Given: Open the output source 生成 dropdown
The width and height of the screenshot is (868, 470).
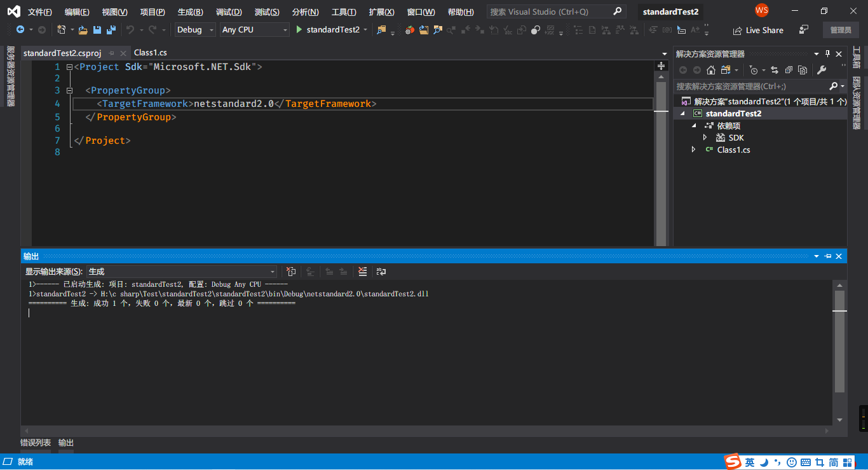Looking at the screenshot, I should 182,272.
